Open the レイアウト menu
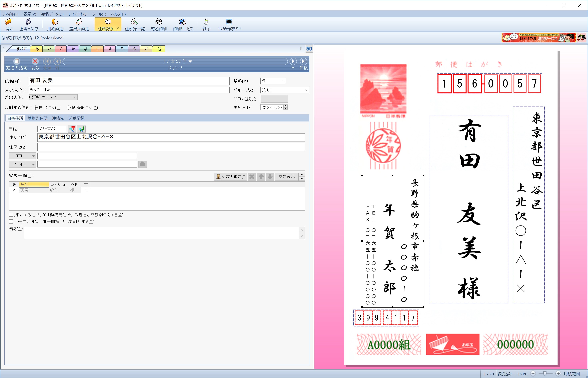The width and height of the screenshot is (588, 378). click(78, 14)
